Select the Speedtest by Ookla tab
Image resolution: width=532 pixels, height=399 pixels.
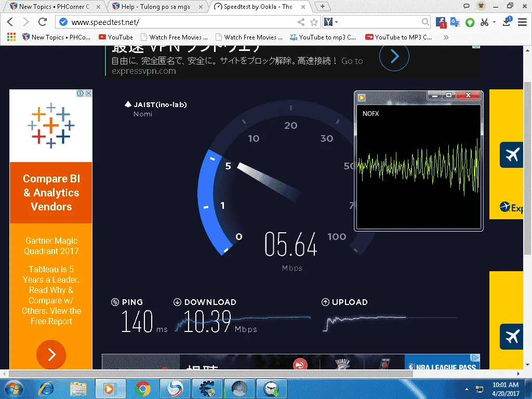point(259,6)
